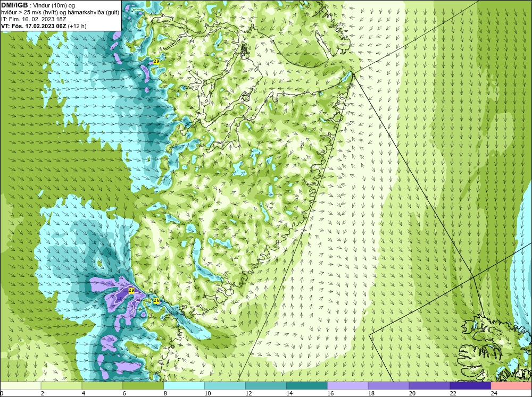Click the scale number 12 under legend
Screen dimensions: 532x397
248,393
